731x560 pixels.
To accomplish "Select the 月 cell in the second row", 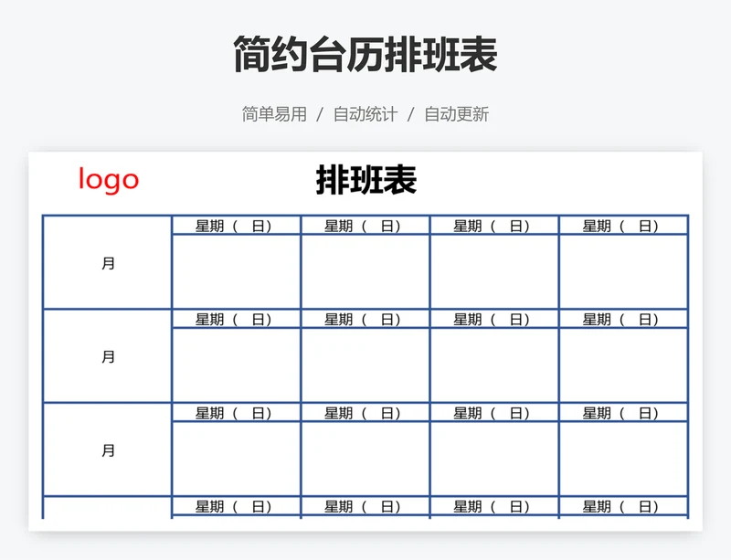I will coord(108,356).
